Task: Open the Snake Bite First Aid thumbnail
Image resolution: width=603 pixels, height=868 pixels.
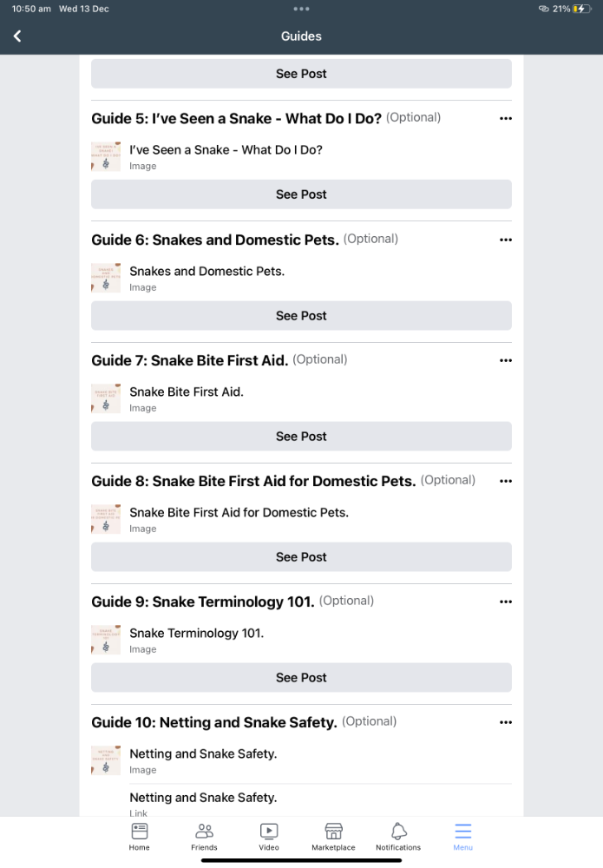Action: [x=106, y=398]
